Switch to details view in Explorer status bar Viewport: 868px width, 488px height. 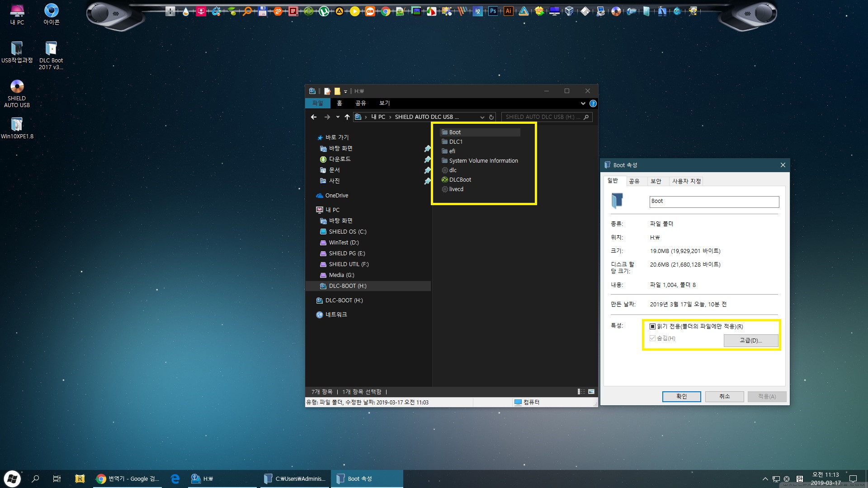(581, 392)
